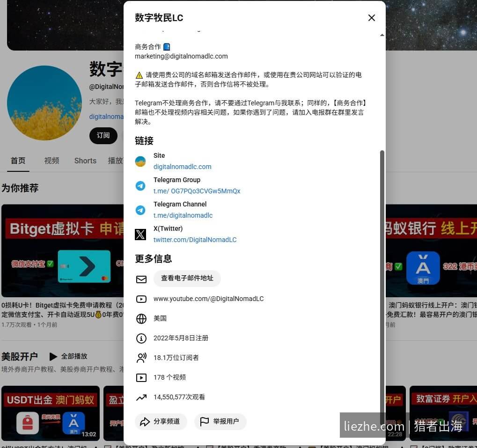The height and width of the screenshot is (448, 477).
Task: Click the 2022年5月8日注册 text
Action: coord(181,338)
